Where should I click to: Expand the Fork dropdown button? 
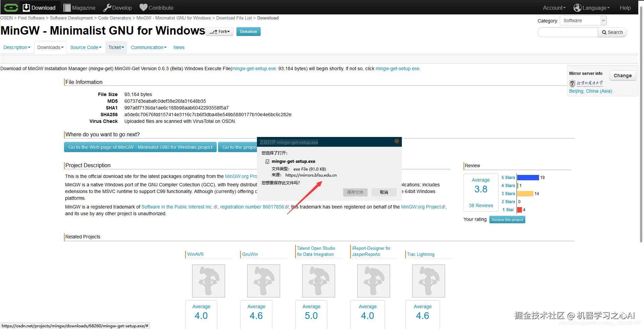pyautogui.click(x=219, y=32)
